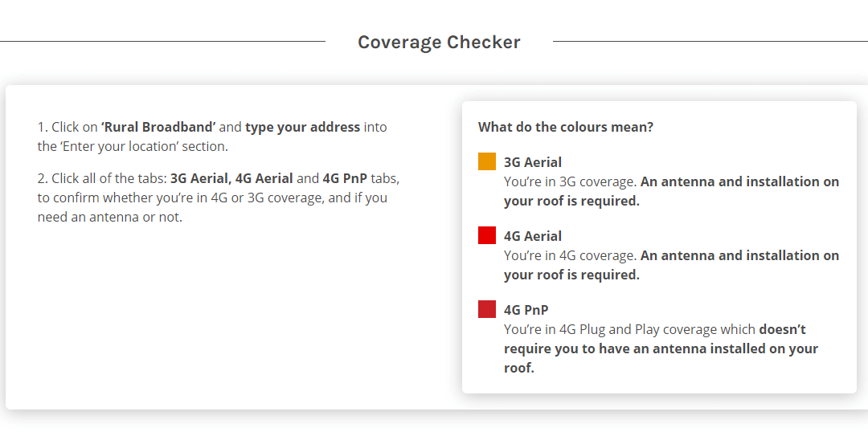Click 'doesn't require you to have an antenna' text
Screen dimensions: 868x440
654,339
